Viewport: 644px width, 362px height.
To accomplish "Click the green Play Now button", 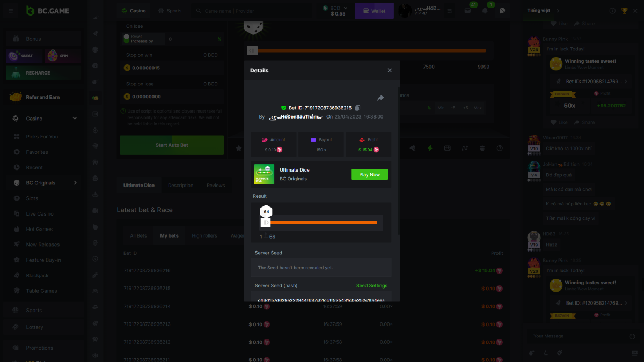I will [369, 174].
